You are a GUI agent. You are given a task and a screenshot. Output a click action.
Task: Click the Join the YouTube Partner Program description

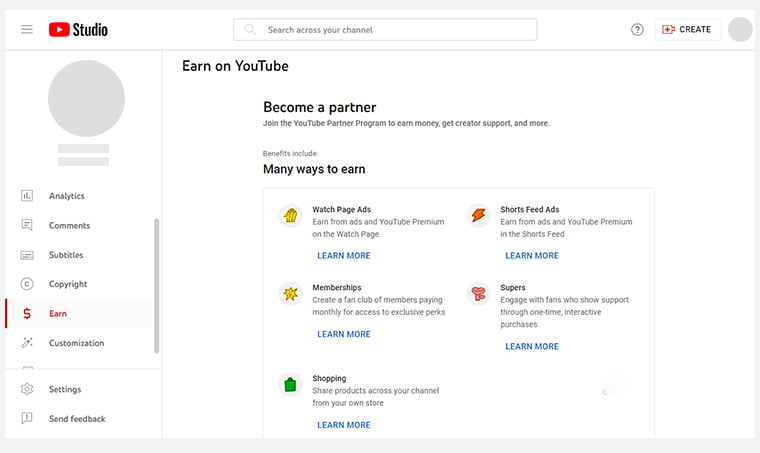coord(406,123)
